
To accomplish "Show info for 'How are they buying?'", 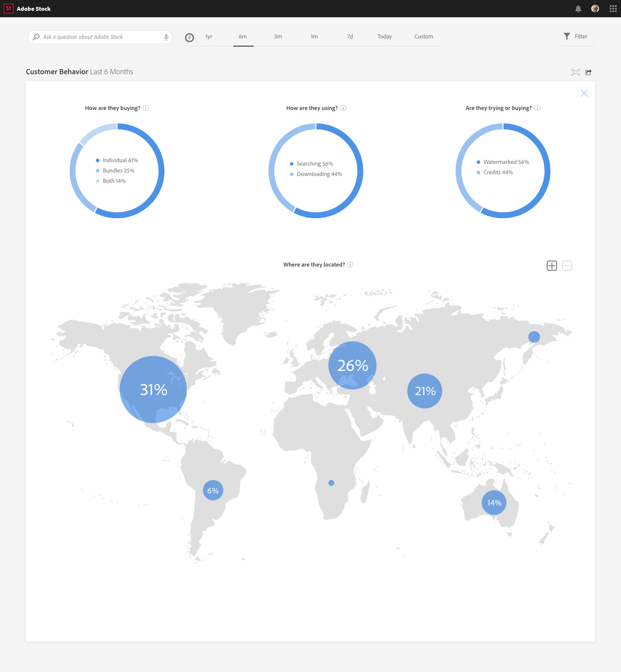I will (x=146, y=108).
